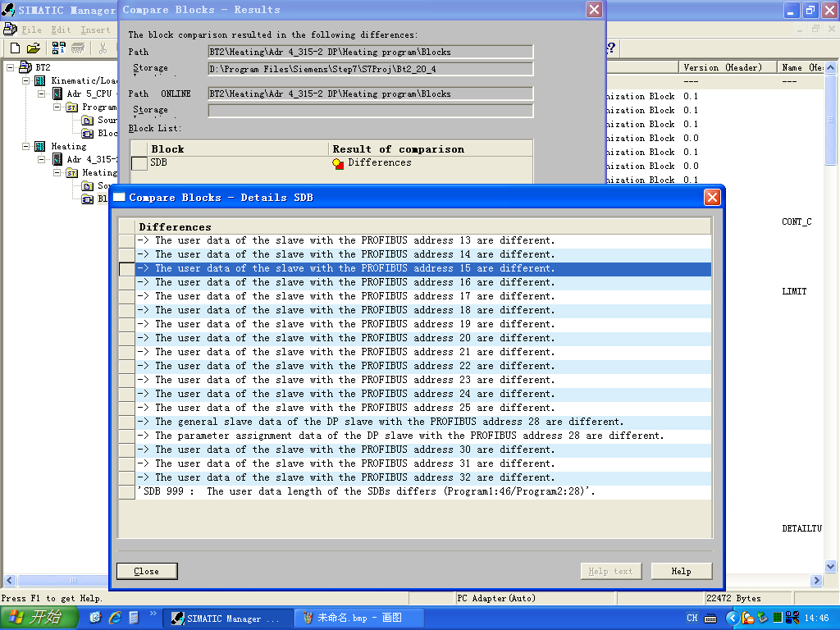The image size is (840, 630).
Task: Click the Close button in Details SDB dialog
Action: pos(147,571)
